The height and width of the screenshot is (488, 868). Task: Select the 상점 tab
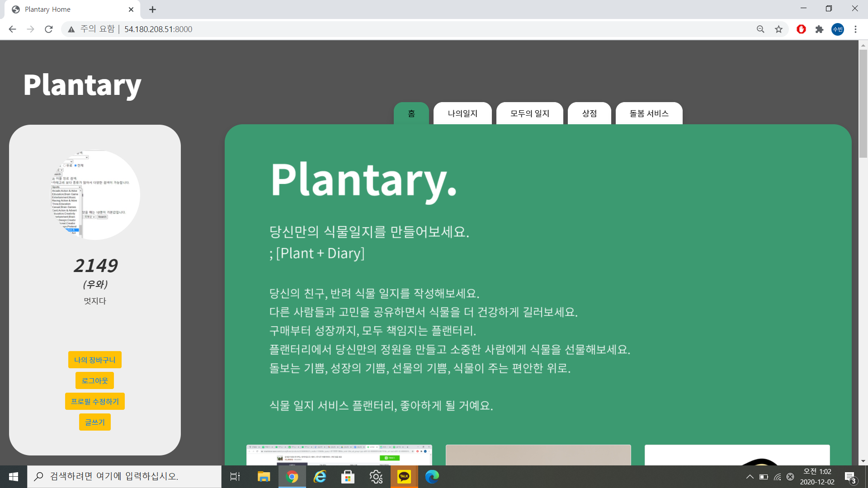pyautogui.click(x=589, y=113)
